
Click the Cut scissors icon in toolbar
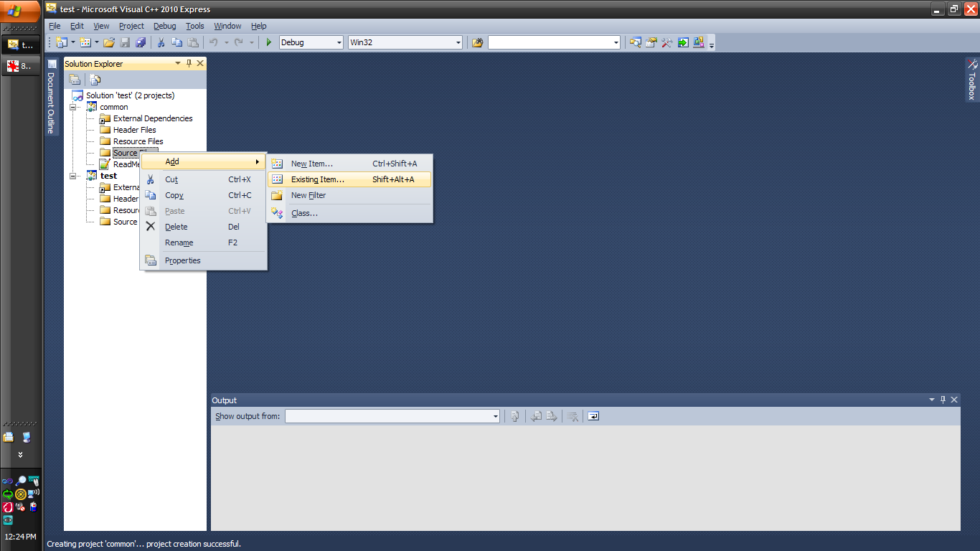161,42
